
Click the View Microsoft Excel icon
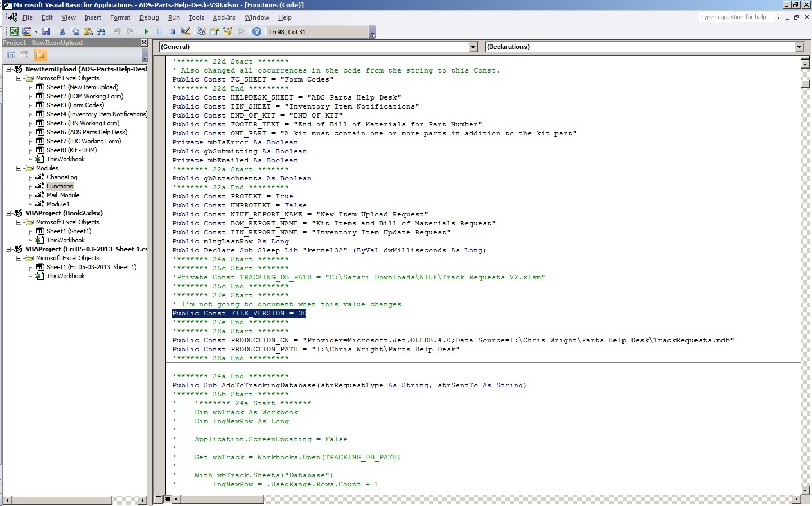(x=14, y=32)
